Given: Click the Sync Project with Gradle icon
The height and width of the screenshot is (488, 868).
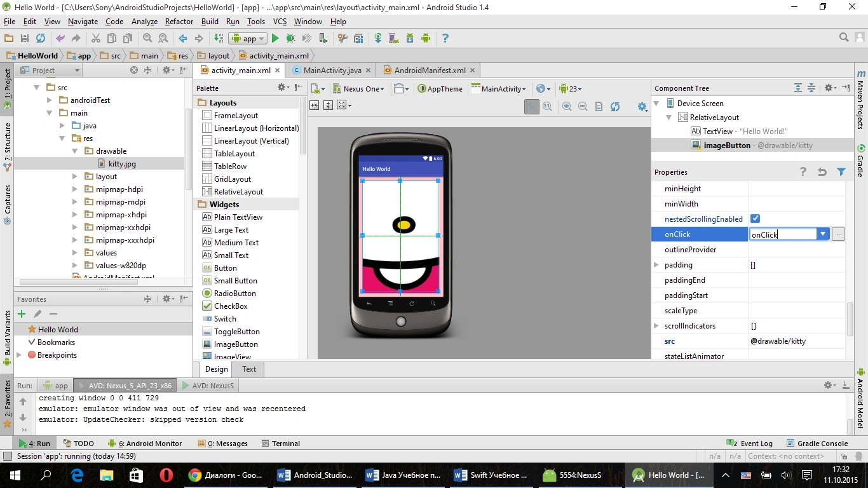Looking at the screenshot, I should pyautogui.click(x=378, y=38).
